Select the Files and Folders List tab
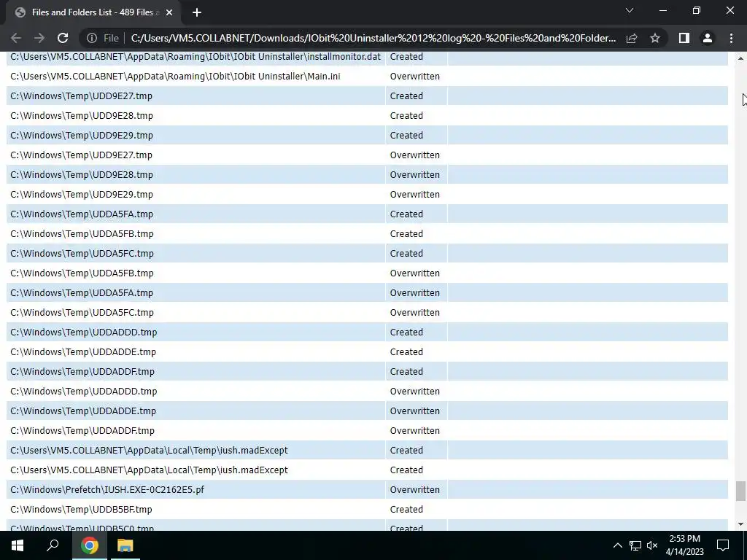The width and height of the screenshot is (747, 560). click(93, 12)
